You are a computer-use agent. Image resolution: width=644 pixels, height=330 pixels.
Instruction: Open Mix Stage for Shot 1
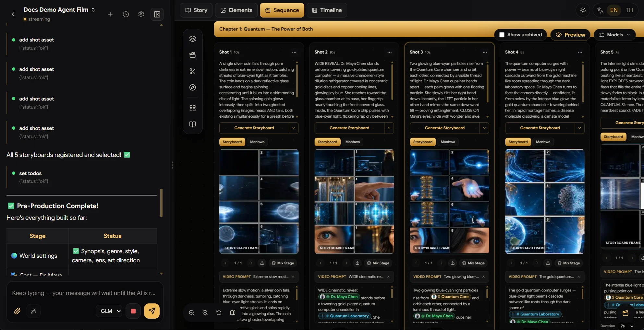[283, 263]
